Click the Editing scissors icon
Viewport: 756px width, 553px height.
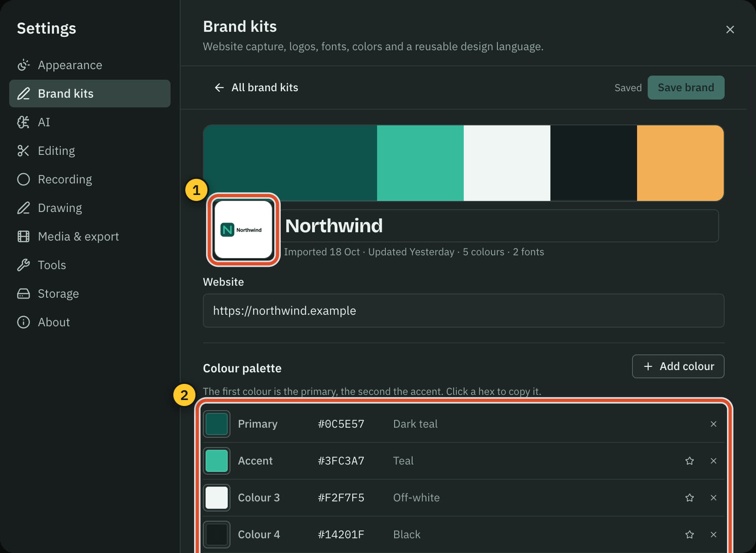[24, 151]
